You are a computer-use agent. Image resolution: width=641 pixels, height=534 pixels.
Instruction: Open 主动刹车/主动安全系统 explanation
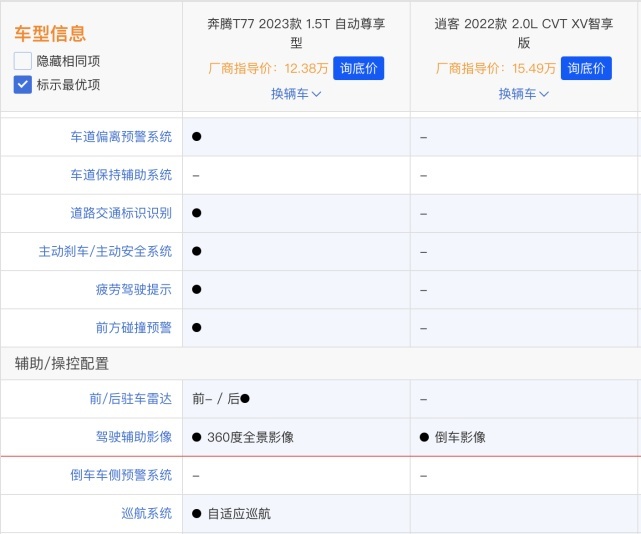(x=105, y=251)
